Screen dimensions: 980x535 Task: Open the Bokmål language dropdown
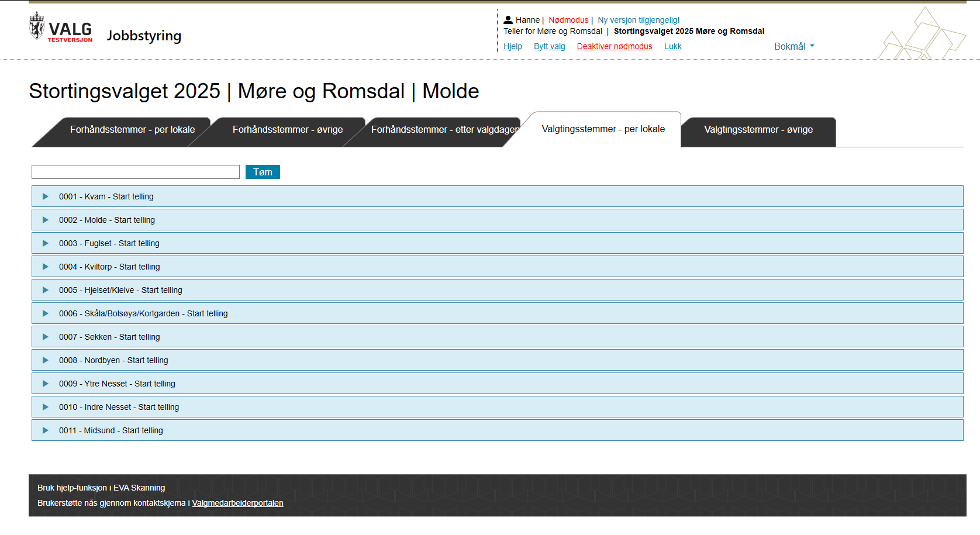click(793, 46)
